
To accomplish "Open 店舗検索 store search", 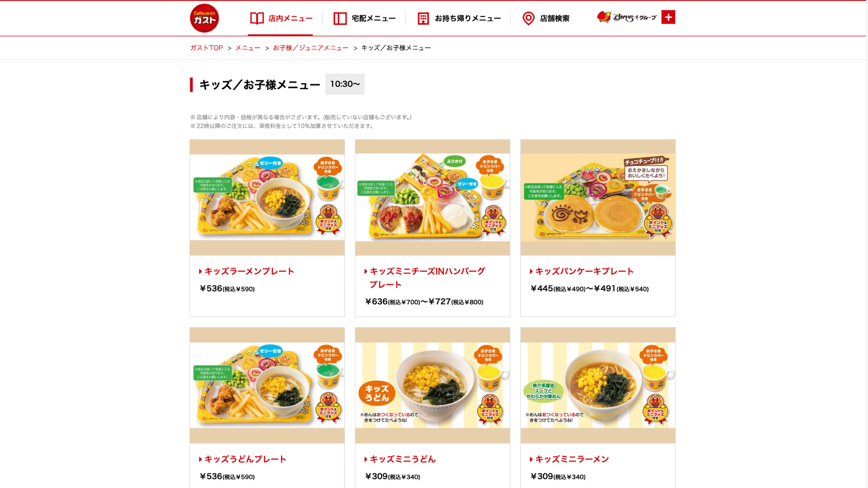I will (546, 19).
